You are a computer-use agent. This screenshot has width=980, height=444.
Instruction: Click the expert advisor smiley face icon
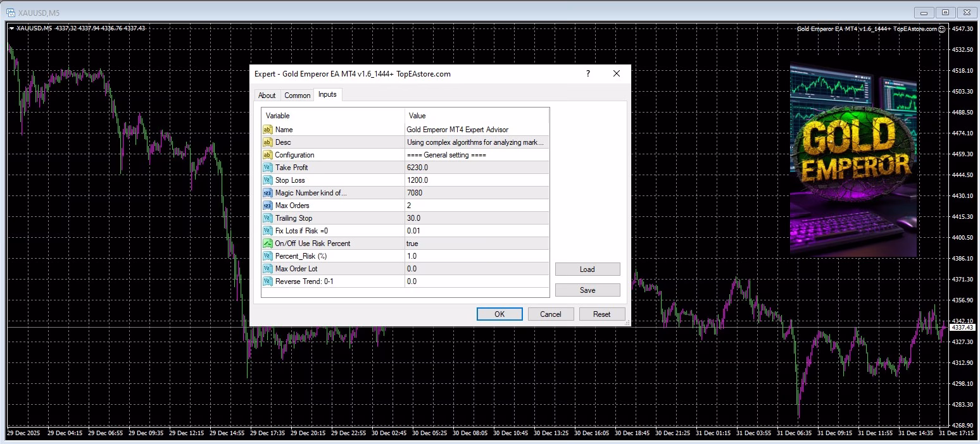pyautogui.click(x=942, y=28)
